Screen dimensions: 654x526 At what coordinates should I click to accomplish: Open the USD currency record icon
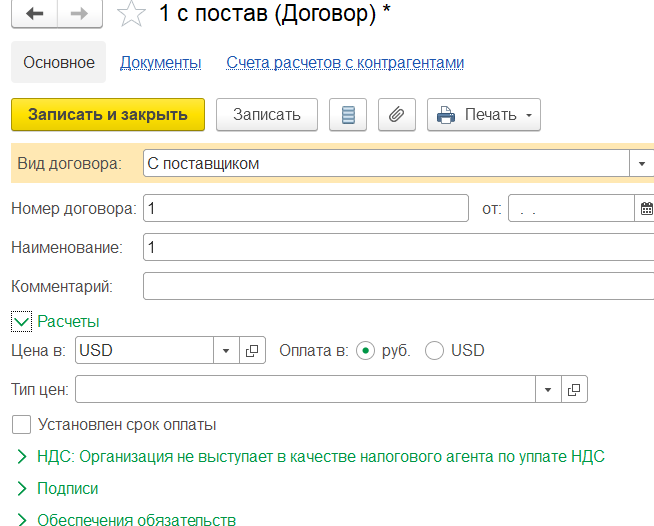pyautogui.click(x=252, y=350)
